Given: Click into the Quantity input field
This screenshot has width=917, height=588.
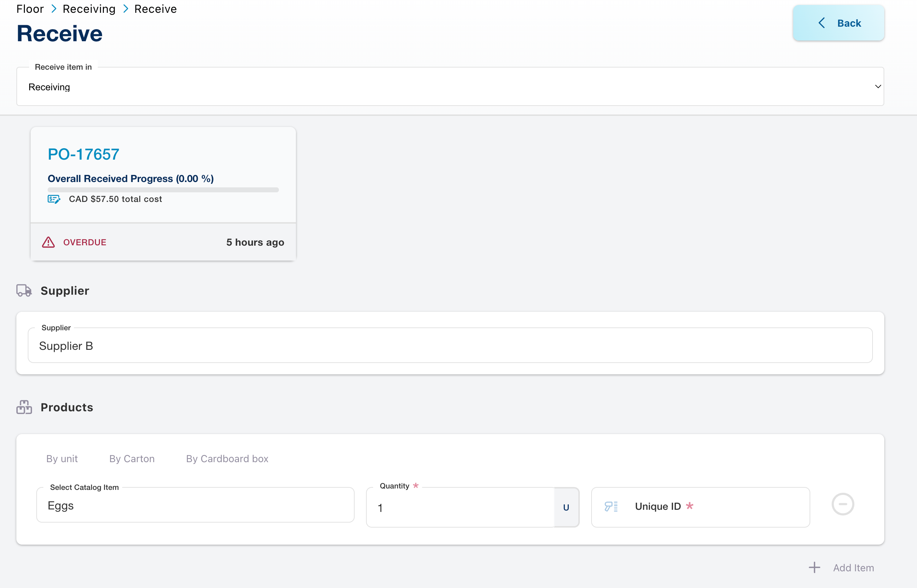Looking at the screenshot, I should pyautogui.click(x=460, y=508).
